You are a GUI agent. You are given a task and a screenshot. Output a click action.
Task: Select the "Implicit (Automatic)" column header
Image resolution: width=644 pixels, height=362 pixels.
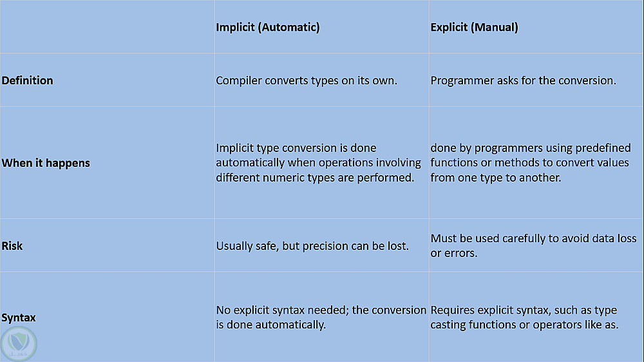click(268, 27)
